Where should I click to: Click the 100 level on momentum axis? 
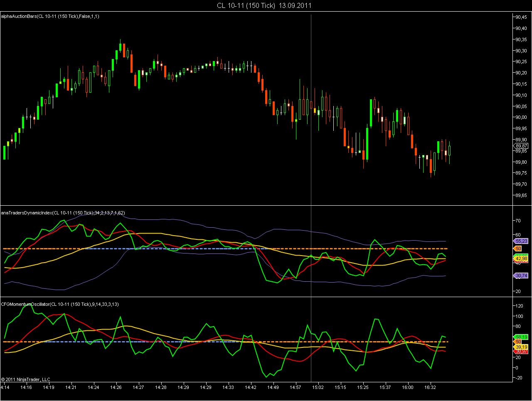pyautogui.click(x=519, y=316)
